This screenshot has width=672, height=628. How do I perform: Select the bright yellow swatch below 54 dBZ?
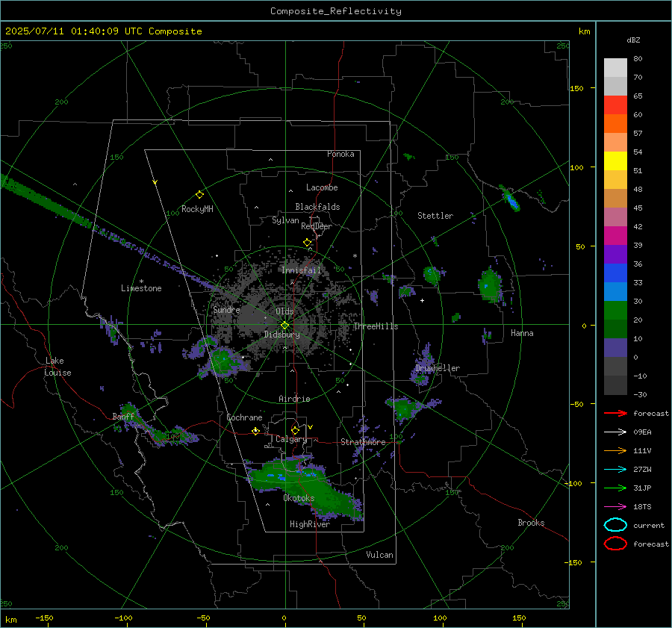[x=615, y=161]
